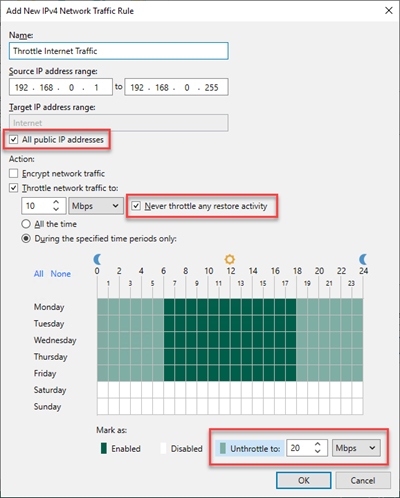Click the moon icon above hour 24
The width and height of the screenshot is (400, 498).
click(x=363, y=259)
